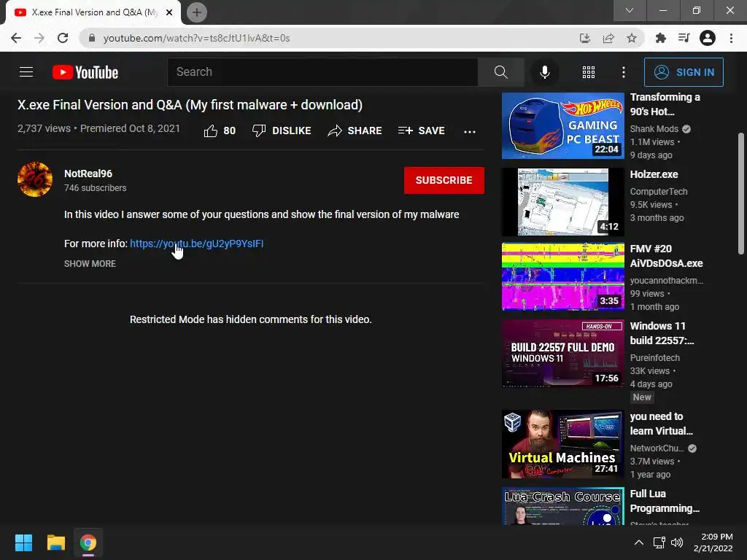747x560 pixels.
Task: Click NetworkChu... channel name
Action: (657, 448)
